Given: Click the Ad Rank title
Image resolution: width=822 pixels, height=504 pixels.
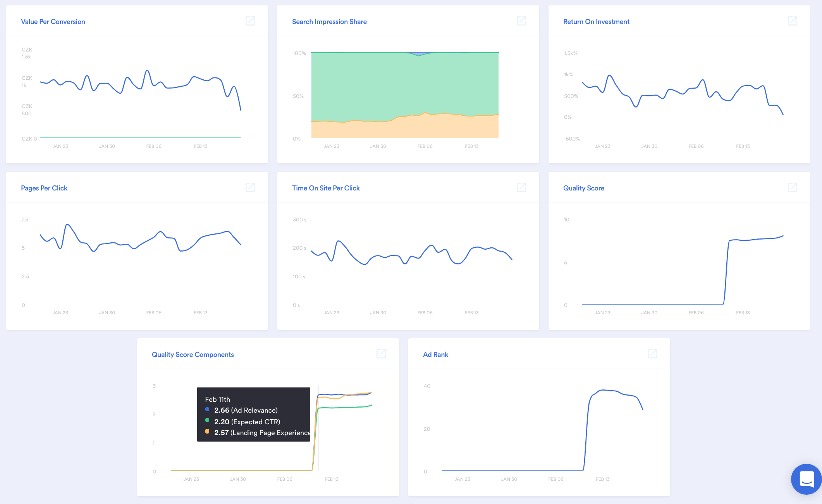Looking at the screenshot, I should tap(435, 355).
